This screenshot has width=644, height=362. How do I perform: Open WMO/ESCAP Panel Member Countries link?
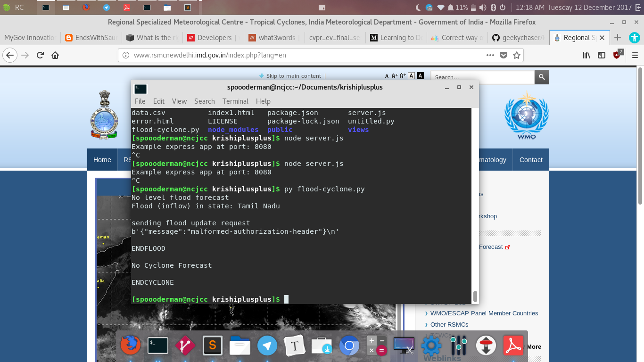484,313
